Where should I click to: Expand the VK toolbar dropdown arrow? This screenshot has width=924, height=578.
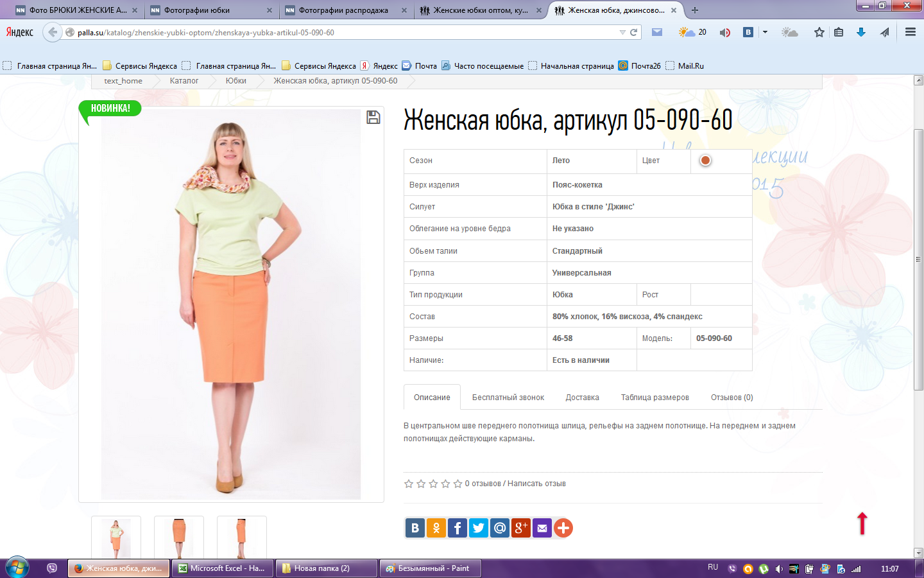click(x=765, y=32)
